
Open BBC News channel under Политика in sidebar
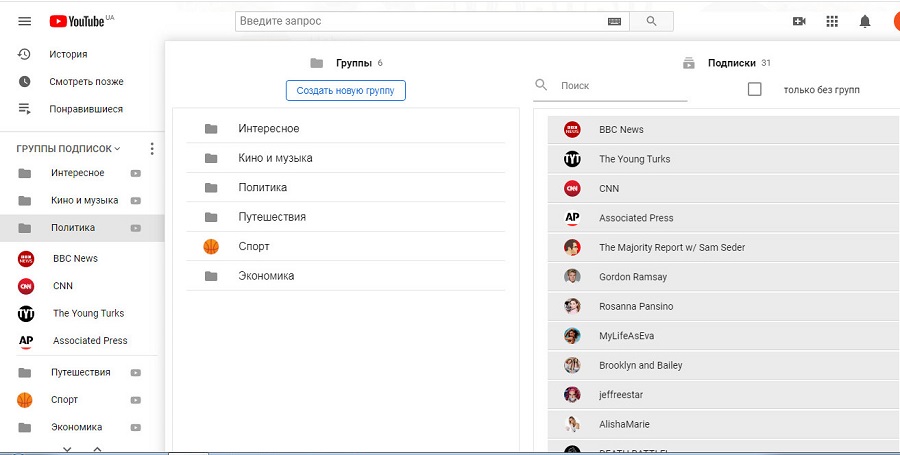point(75,259)
